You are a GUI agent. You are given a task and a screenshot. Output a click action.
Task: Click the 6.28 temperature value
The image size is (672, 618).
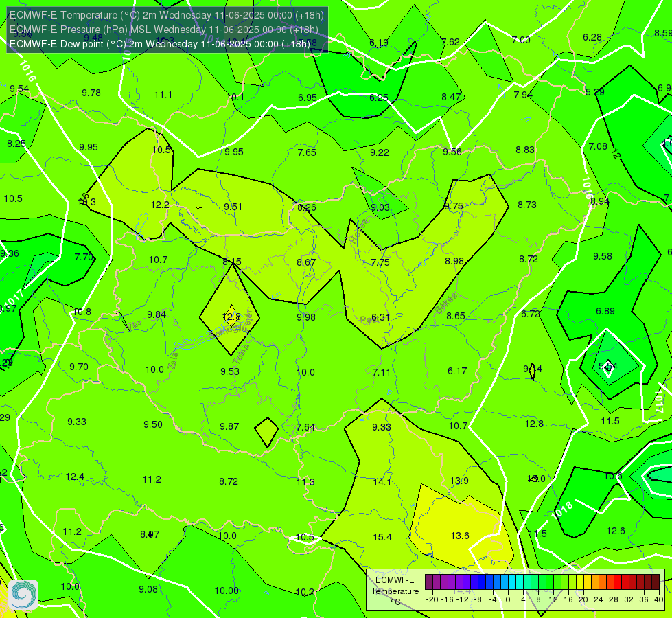coord(592,37)
